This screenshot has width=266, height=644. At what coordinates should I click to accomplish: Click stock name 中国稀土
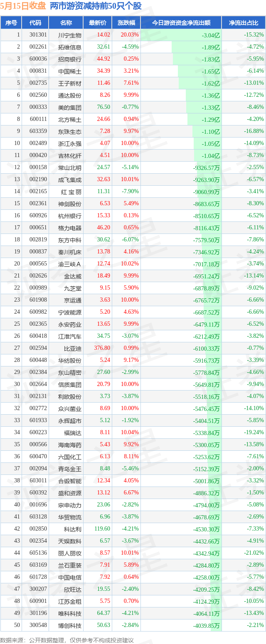coord(70,71)
